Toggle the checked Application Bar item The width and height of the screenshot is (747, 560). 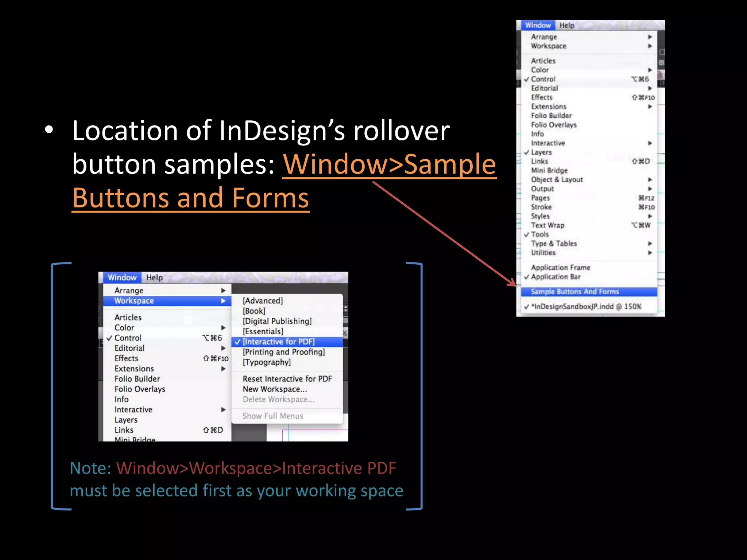pyautogui.click(x=556, y=277)
